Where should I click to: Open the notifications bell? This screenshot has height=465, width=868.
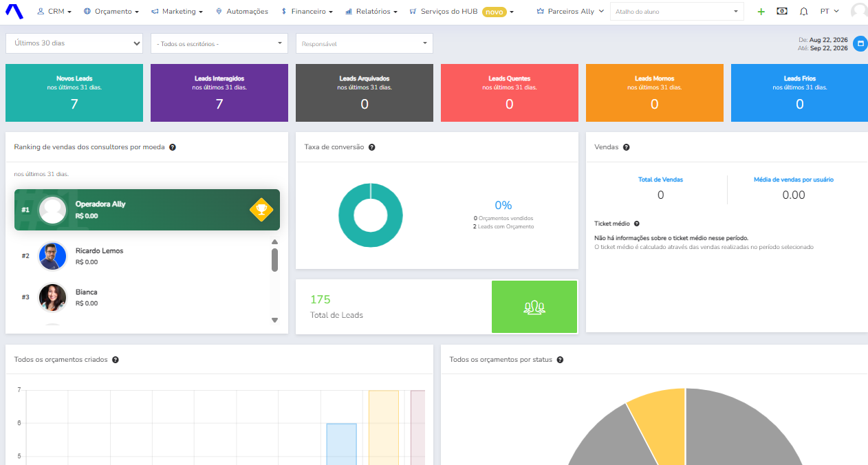click(803, 12)
